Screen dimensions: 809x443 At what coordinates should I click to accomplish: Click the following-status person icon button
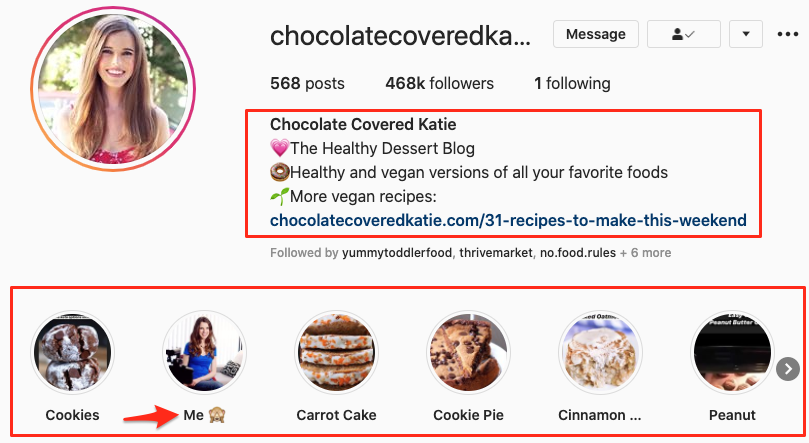[684, 34]
